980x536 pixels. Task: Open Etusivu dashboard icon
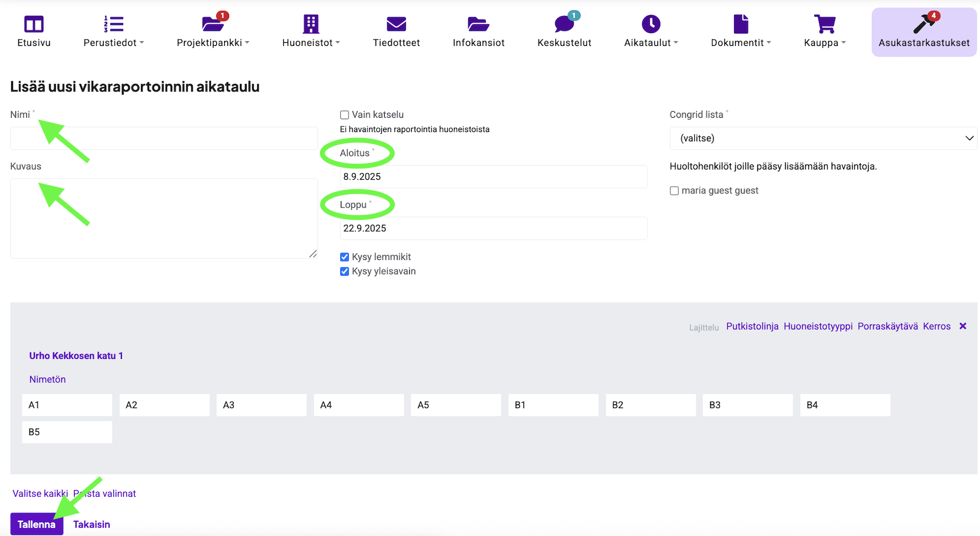(34, 24)
